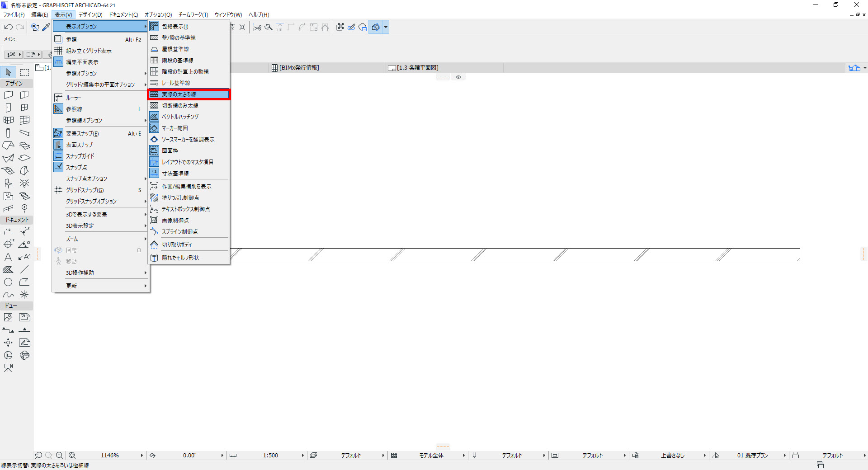Click the 1146% zoom value field

pos(110,456)
